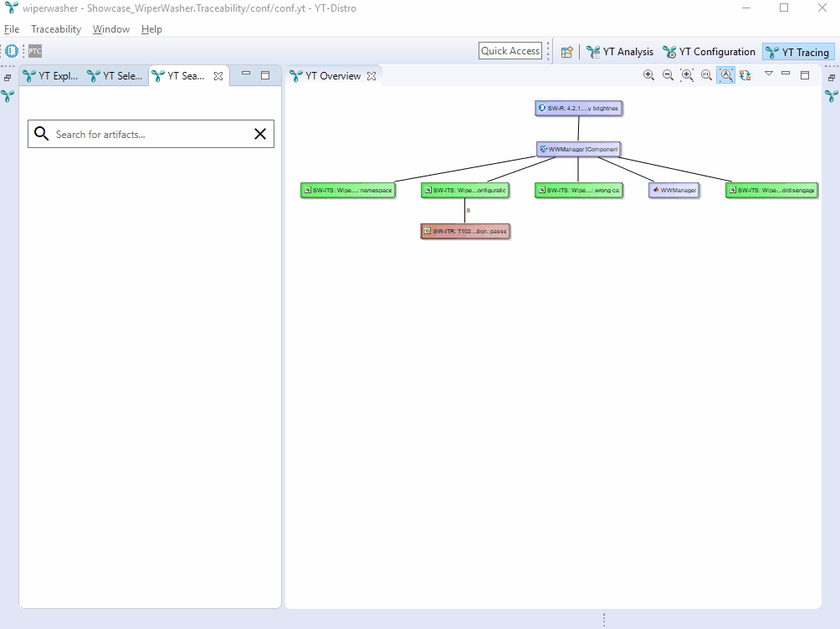Toggle the graph link/sync arrows button

[745, 75]
